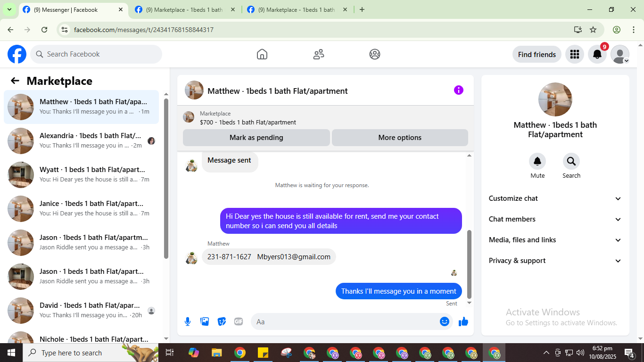Viewport: 644px width, 362px height.
Task: Click the Facebook logo
Action: pyautogui.click(x=17, y=54)
